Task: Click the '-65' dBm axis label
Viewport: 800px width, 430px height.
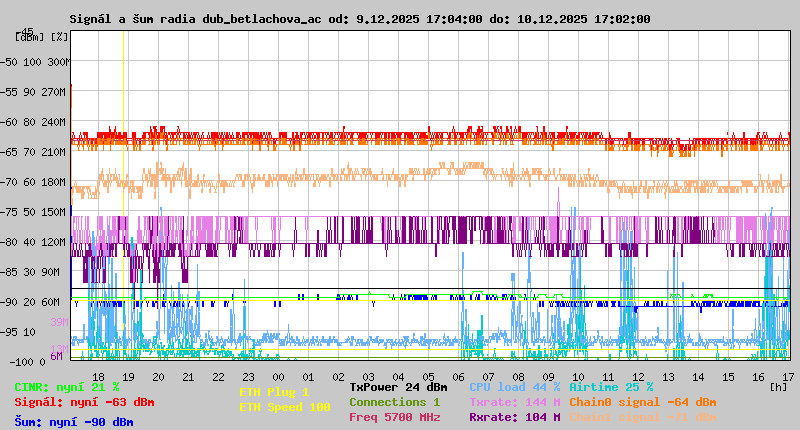Action: (x=9, y=153)
